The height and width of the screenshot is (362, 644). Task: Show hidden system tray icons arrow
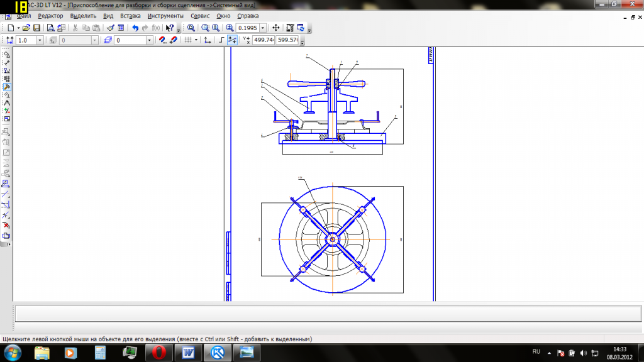(549, 353)
